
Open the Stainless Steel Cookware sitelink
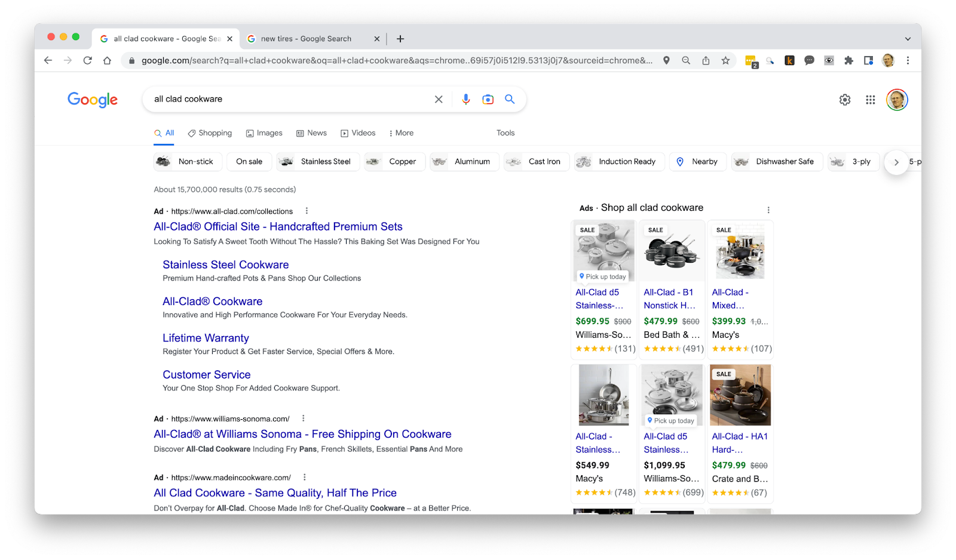(226, 264)
